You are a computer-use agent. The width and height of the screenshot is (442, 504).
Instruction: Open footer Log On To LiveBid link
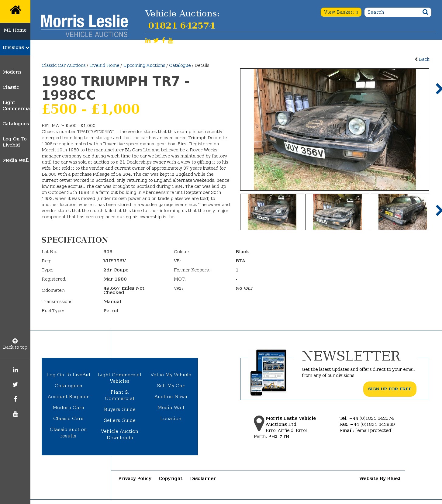tap(68, 375)
